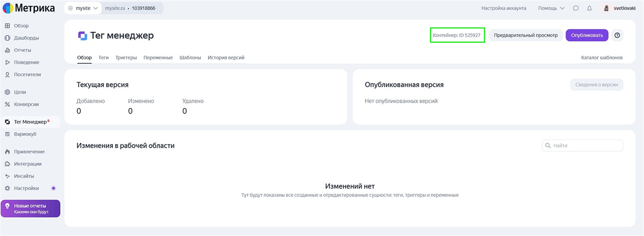
Task: Switch to the Теги tab
Action: click(103, 57)
